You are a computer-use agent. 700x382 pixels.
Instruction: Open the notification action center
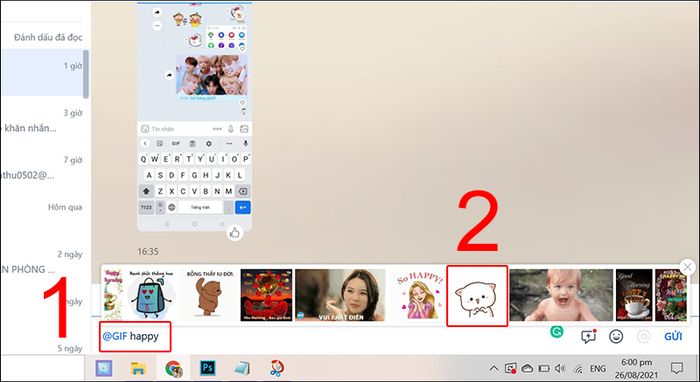click(677, 369)
